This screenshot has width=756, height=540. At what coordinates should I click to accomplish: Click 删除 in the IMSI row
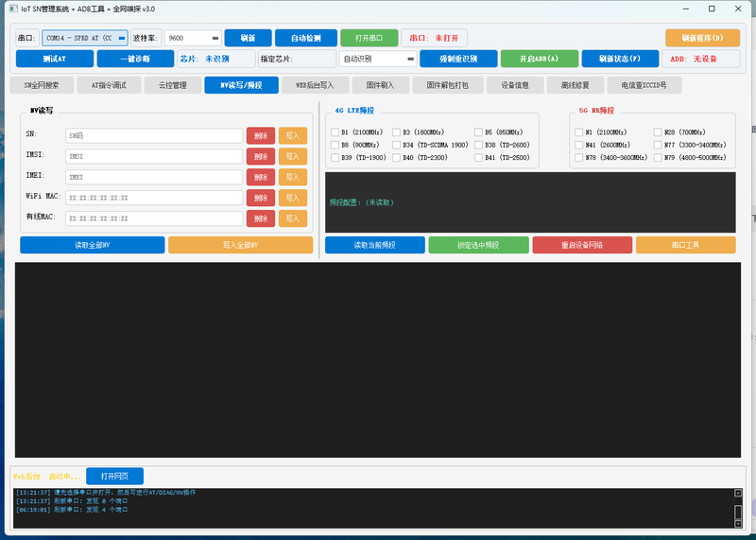(261, 156)
